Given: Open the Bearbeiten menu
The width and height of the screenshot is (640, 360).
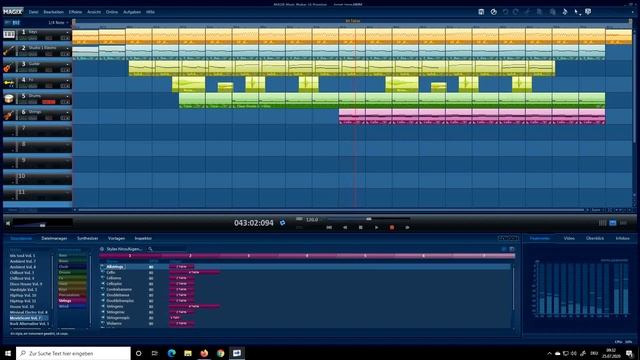Looking at the screenshot, I should [x=53, y=12].
